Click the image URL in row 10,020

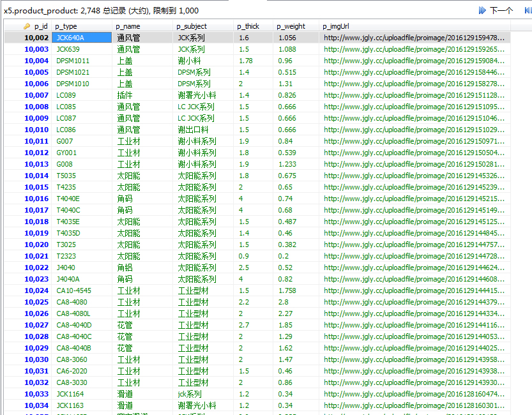(x=414, y=245)
